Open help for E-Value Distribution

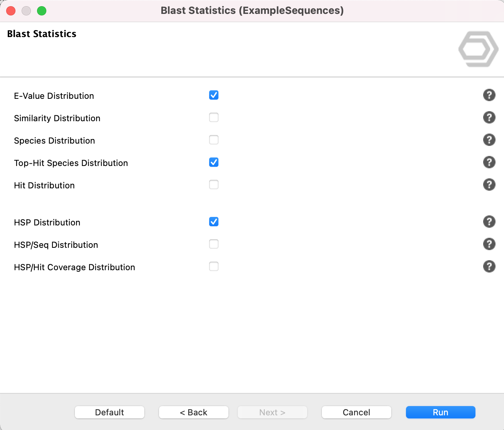click(x=489, y=95)
